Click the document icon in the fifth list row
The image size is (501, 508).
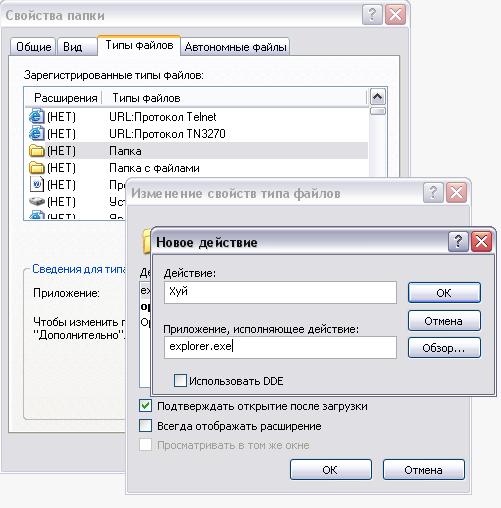[x=37, y=185]
